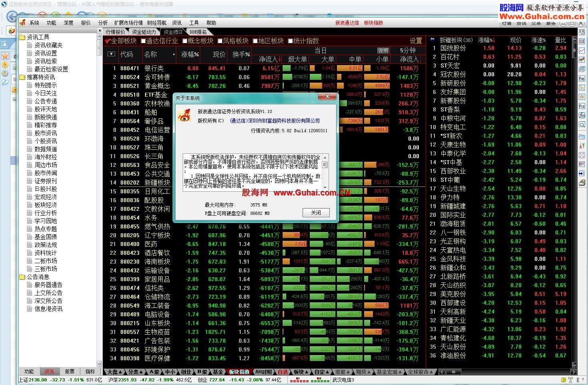Open the 公告消息 folder icon
This screenshot has width=588, height=385.
pos(22,277)
